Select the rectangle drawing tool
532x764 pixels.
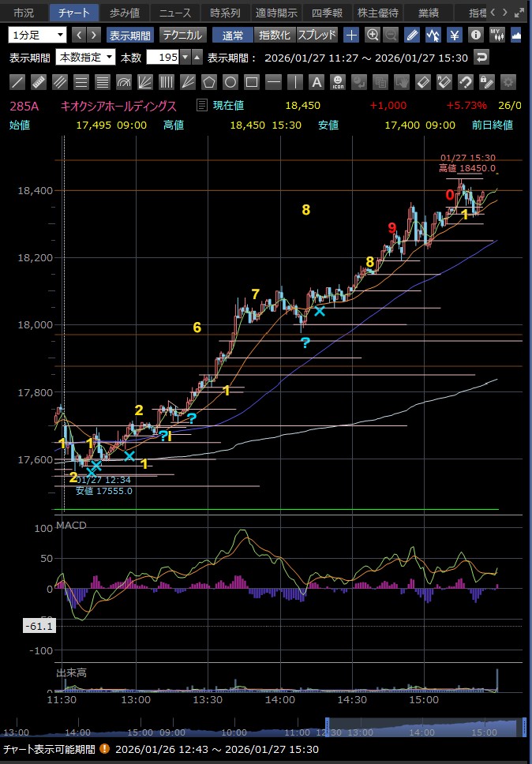coord(252,82)
